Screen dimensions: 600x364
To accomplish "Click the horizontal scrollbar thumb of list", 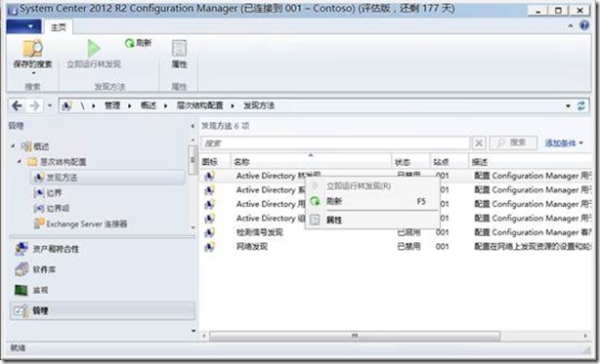I will point(355,336).
